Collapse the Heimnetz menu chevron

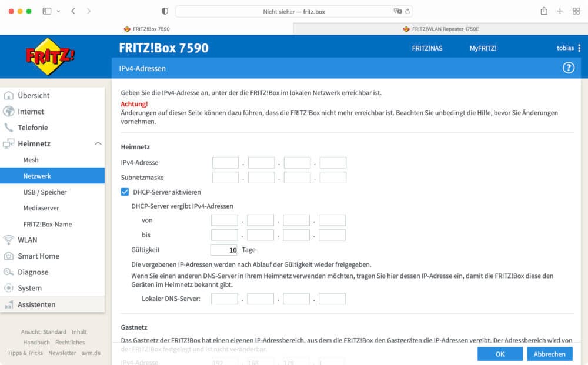98,143
